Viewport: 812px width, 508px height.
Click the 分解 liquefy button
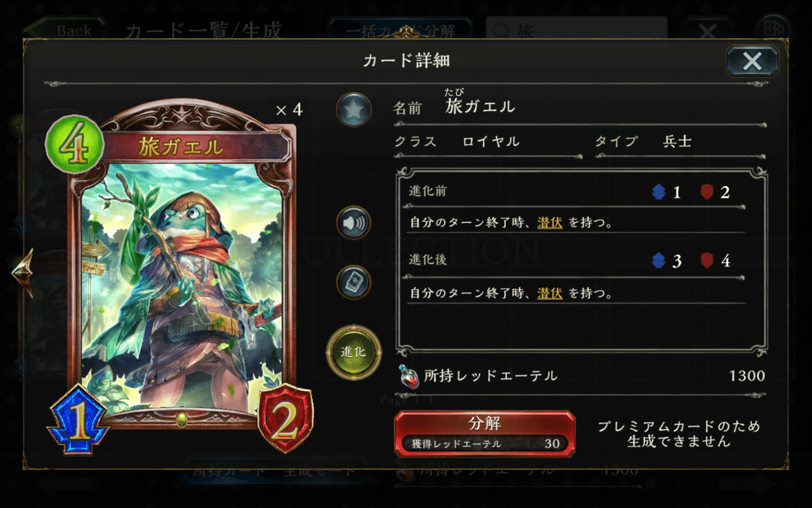click(485, 434)
